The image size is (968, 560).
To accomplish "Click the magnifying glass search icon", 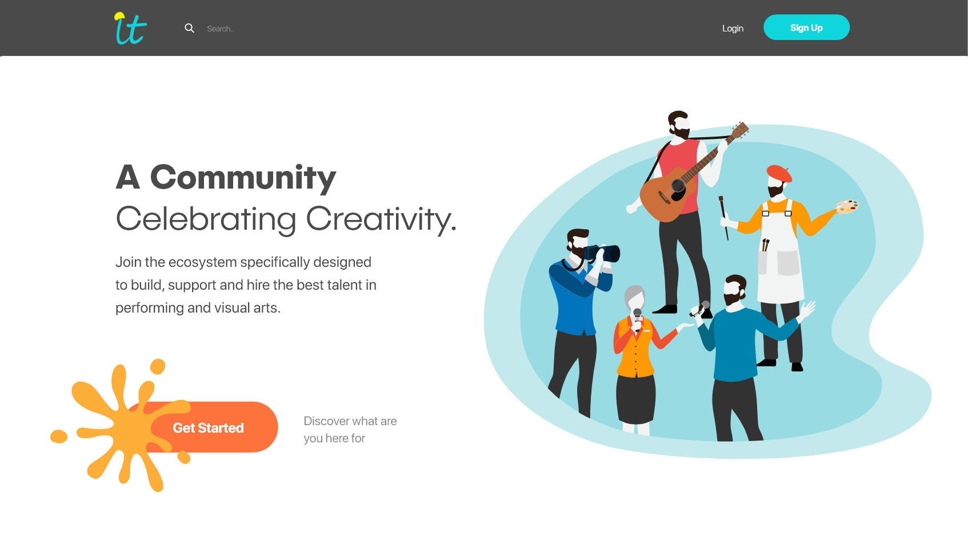I will pyautogui.click(x=189, y=28).
